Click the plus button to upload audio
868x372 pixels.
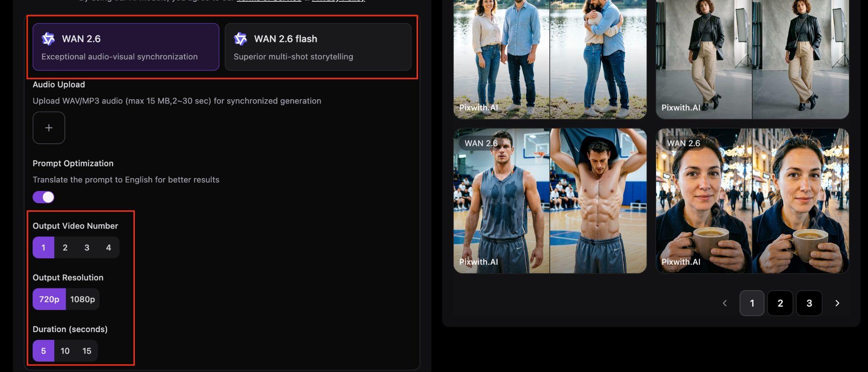click(49, 128)
